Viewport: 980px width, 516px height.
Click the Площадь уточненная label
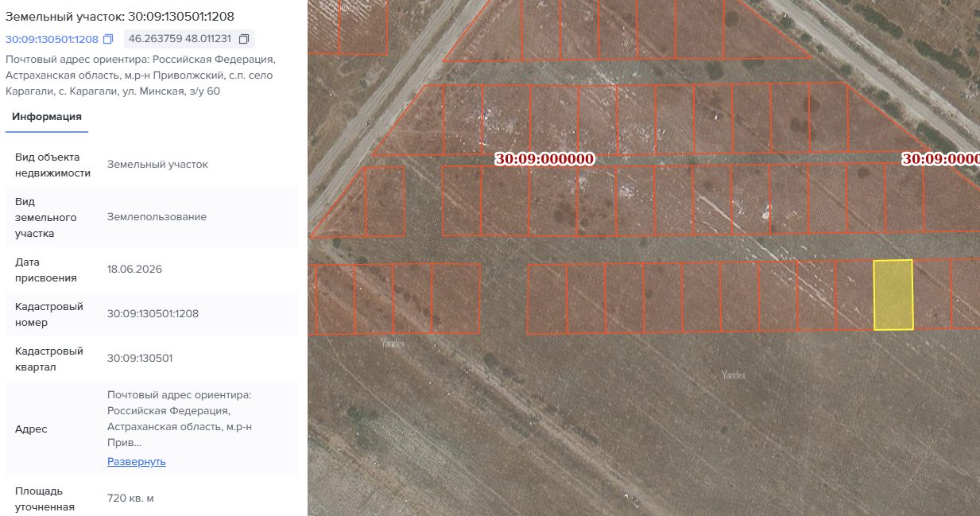tap(45, 499)
